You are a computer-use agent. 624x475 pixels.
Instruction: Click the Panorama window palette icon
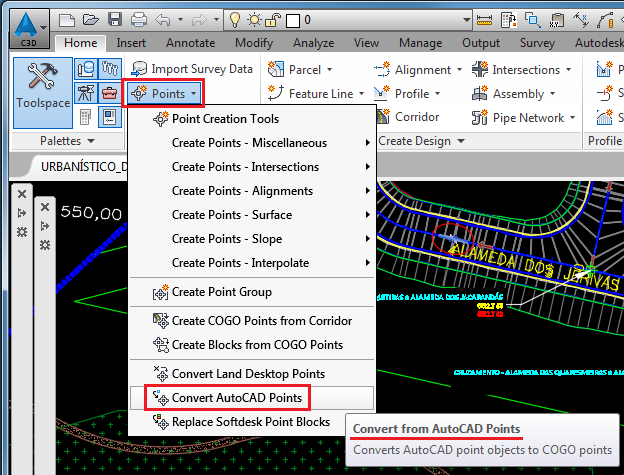pos(109,117)
